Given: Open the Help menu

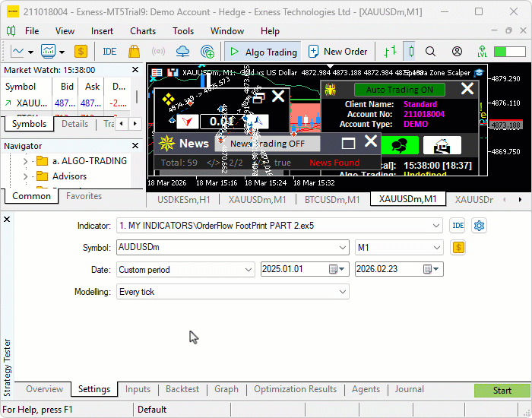Looking at the screenshot, I should (x=270, y=31).
